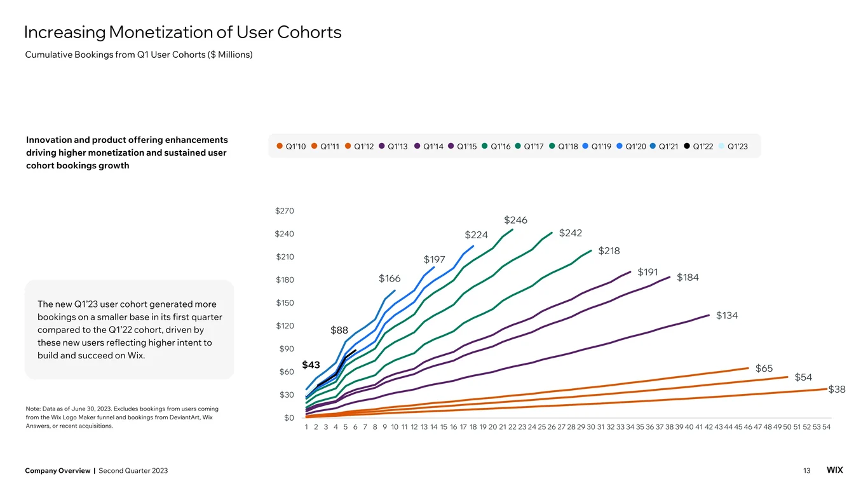Select the Q1'21 legend entry
Viewport: 868px width, 488px height.
tap(664, 147)
